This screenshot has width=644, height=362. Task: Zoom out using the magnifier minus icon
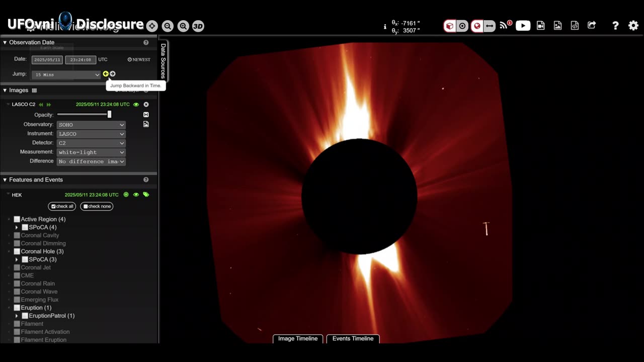168,26
